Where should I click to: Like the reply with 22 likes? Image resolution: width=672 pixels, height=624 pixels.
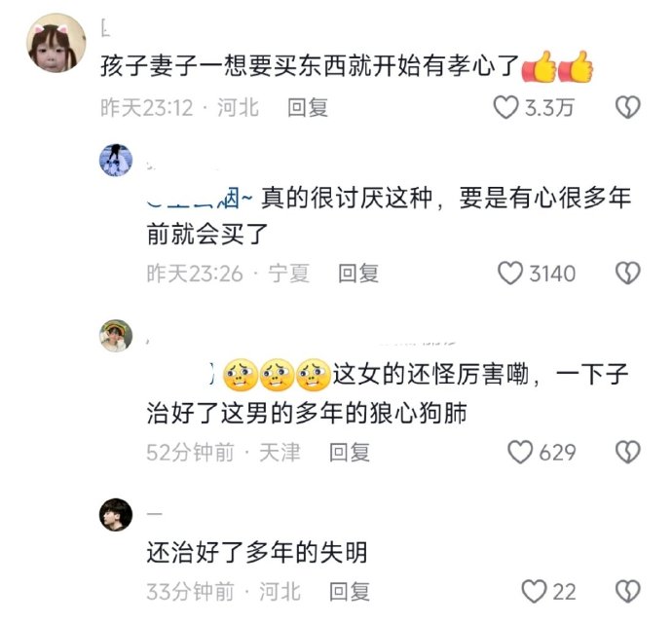click(534, 592)
